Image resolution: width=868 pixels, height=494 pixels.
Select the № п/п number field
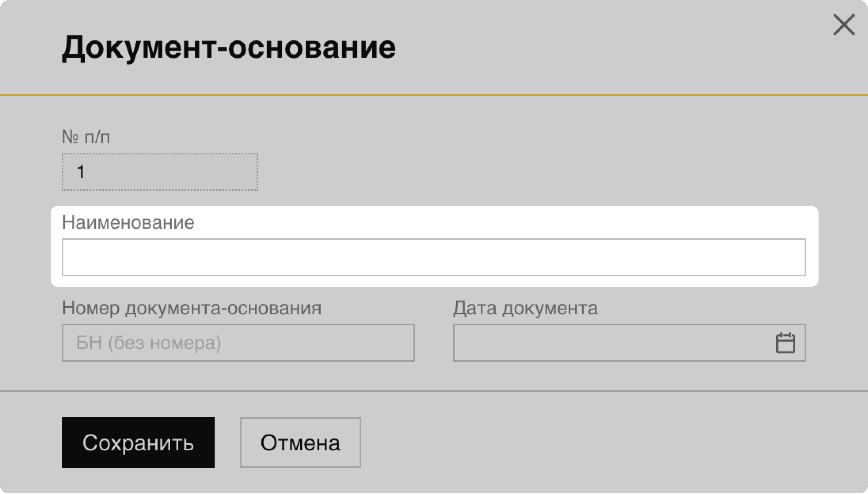pyautogui.click(x=159, y=172)
